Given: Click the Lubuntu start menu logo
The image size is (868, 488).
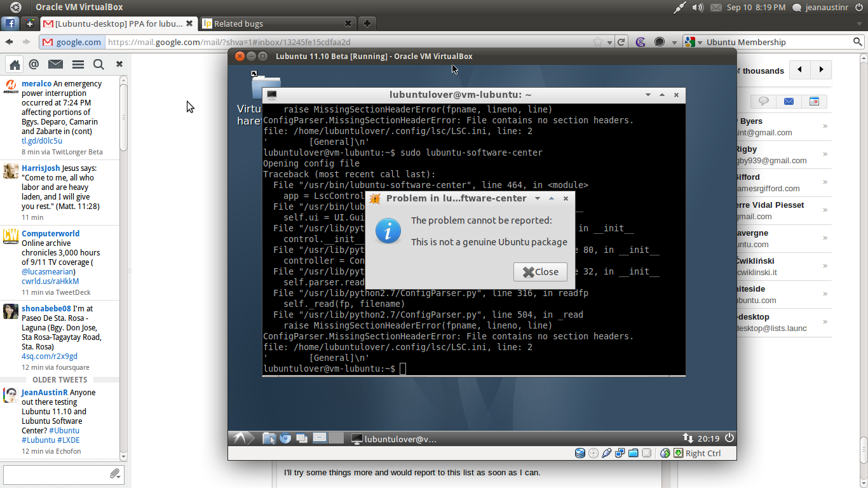Looking at the screenshot, I should (x=241, y=438).
